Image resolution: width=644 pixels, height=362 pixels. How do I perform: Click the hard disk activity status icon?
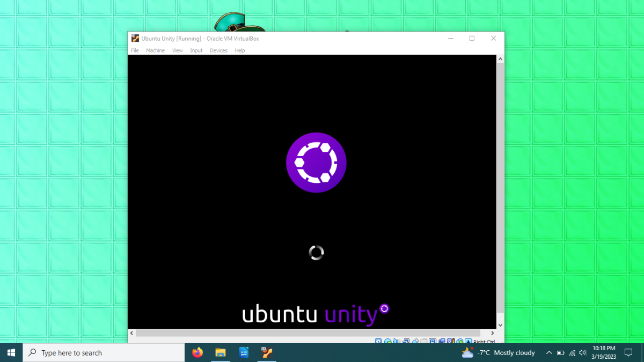click(378, 341)
